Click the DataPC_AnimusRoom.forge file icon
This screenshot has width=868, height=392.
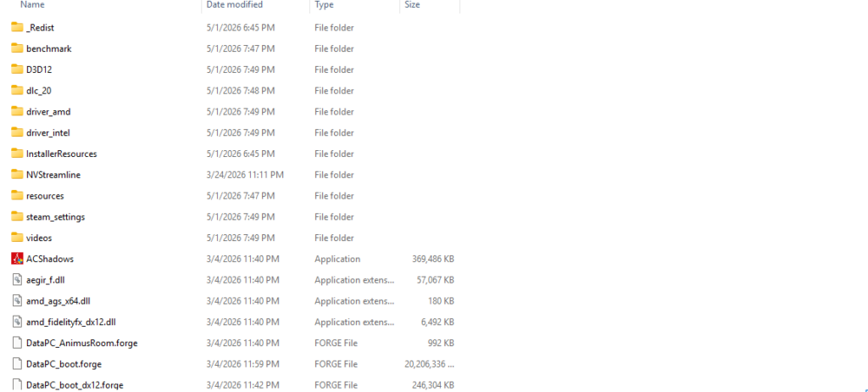[17, 343]
